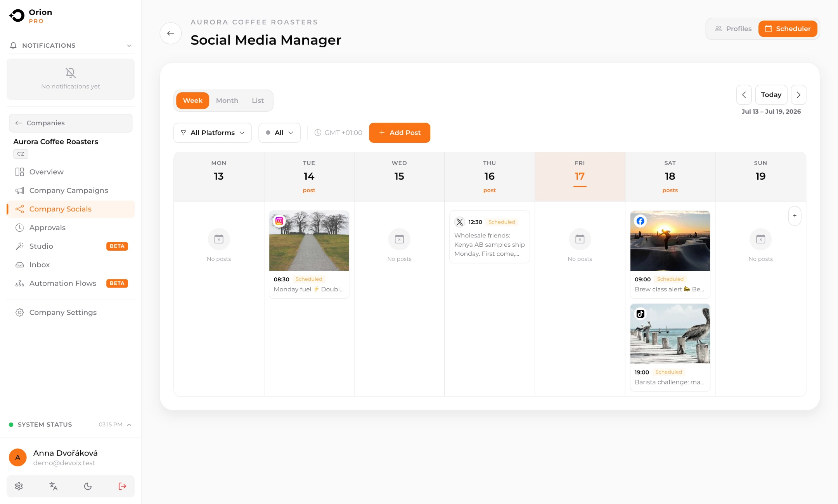838x504 pixels.
Task: Click the Overview layout icon
Action: coord(19,172)
